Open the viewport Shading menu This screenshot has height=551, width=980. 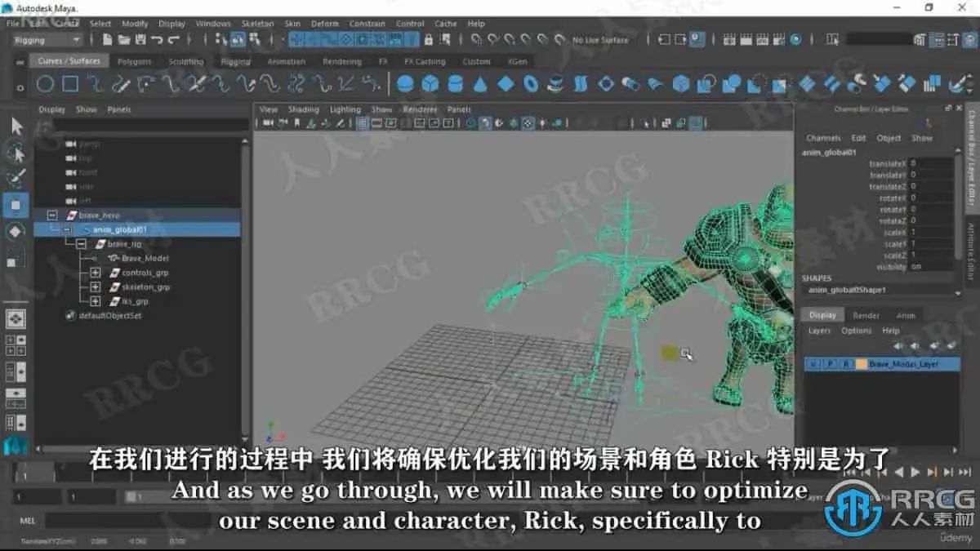pos(304,109)
